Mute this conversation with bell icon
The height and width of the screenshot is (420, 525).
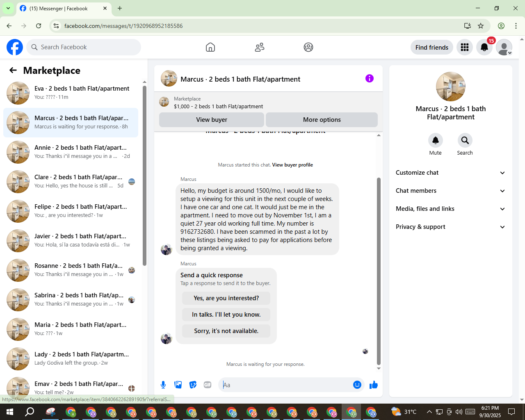pyautogui.click(x=436, y=140)
